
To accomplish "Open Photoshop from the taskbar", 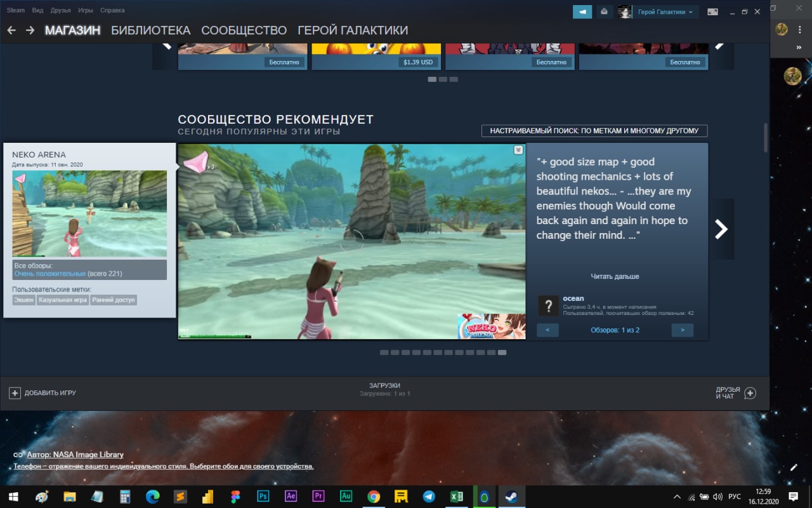I will [x=263, y=496].
